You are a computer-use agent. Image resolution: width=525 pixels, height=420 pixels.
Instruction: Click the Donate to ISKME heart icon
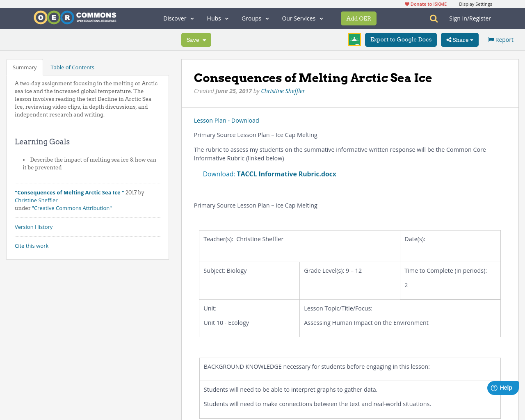[x=407, y=3]
